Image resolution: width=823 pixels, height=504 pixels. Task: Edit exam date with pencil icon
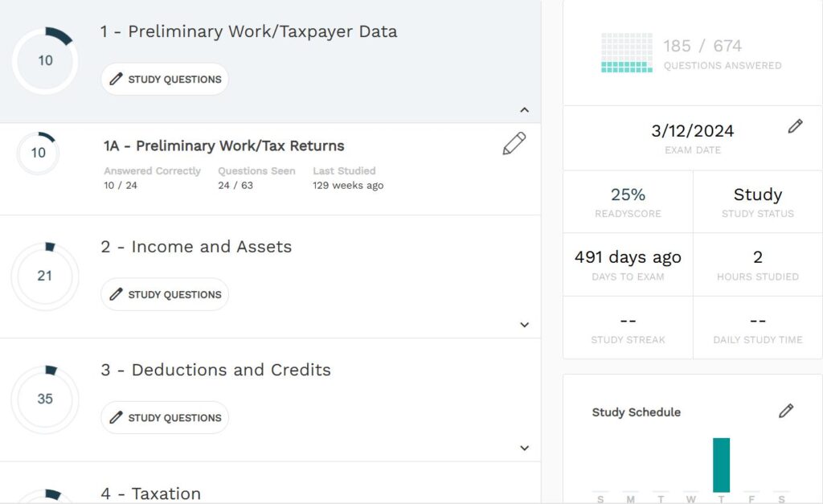point(795,126)
